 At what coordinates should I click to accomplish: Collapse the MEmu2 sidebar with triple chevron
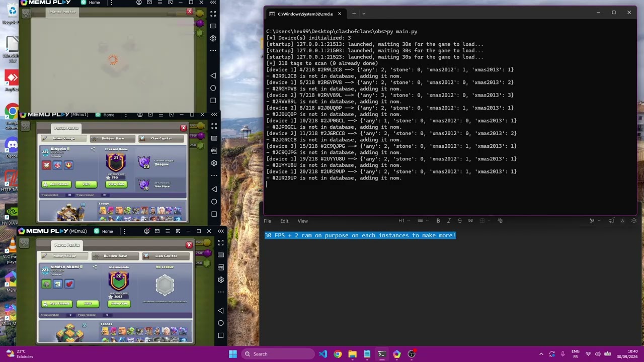pyautogui.click(x=220, y=231)
